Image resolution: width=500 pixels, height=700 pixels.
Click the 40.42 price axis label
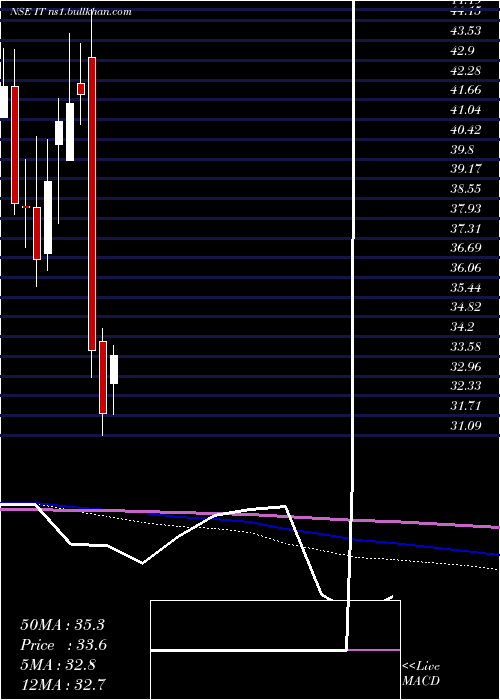(466, 129)
